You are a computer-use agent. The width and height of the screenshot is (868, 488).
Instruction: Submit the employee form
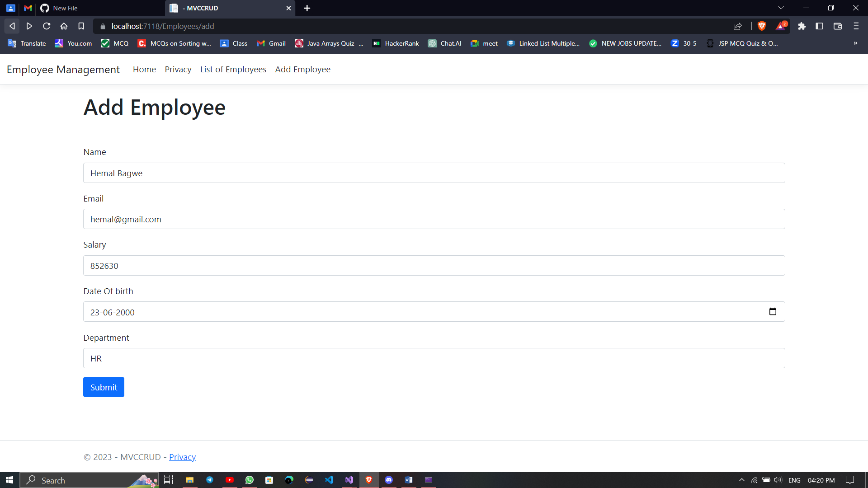[104, 387]
